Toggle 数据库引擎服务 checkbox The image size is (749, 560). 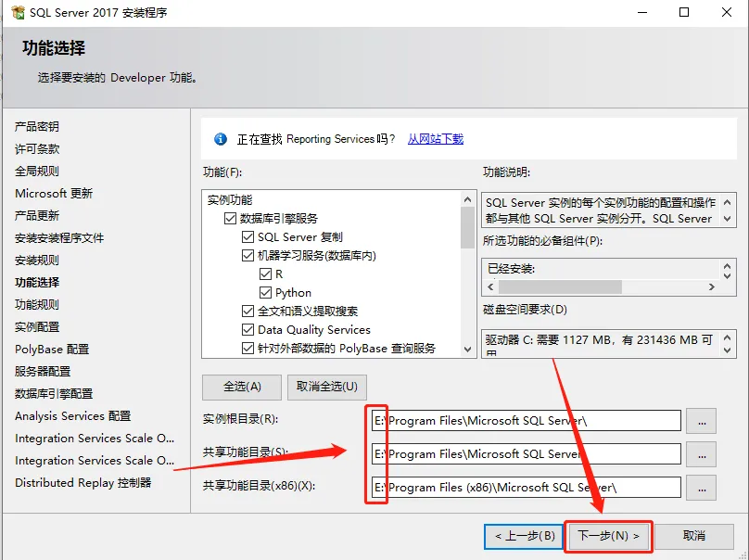point(230,219)
